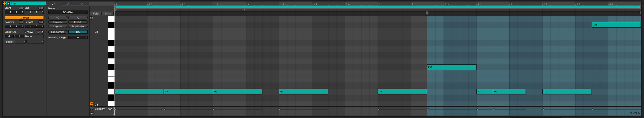Click the clip activator circle beside Clip
The height and width of the screenshot is (118, 644).
tap(5, 3)
